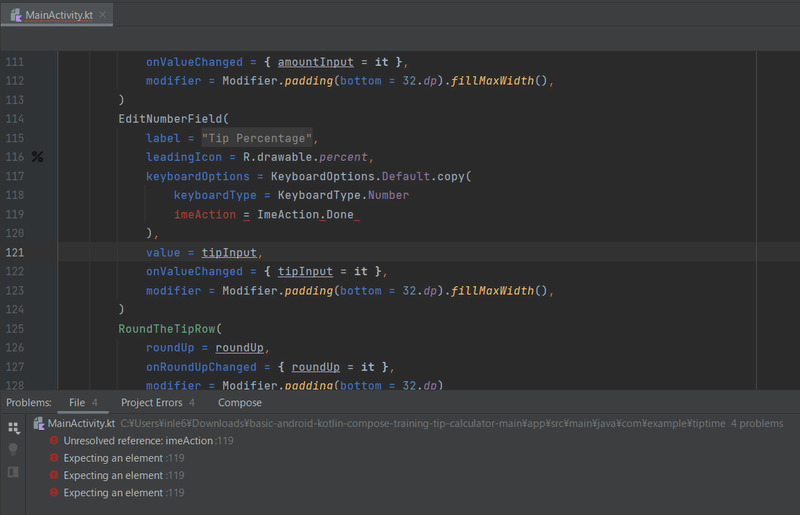Click the RoundTheTipRow call on line 125
The height and width of the screenshot is (515, 800).
click(167, 329)
